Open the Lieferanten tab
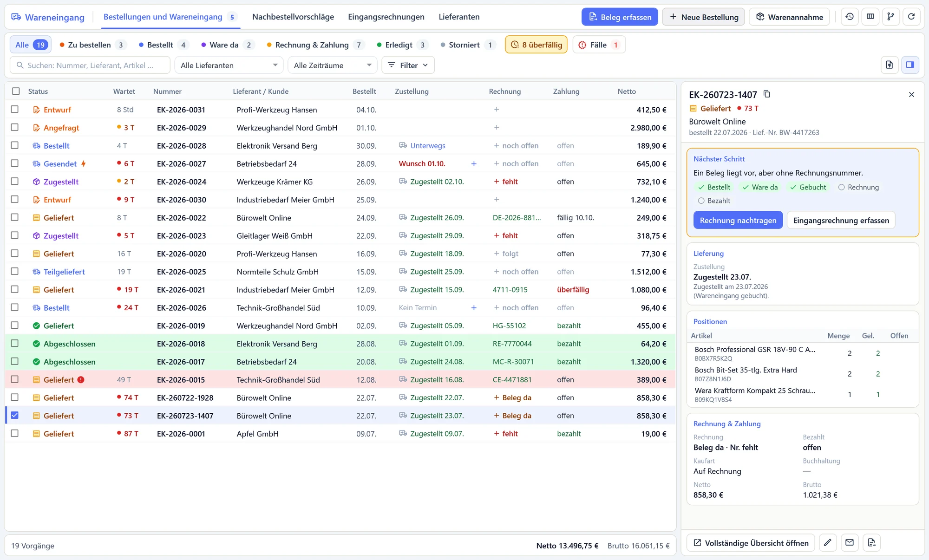Screen dimensions: 929x560 pyautogui.click(x=459, y=17)
